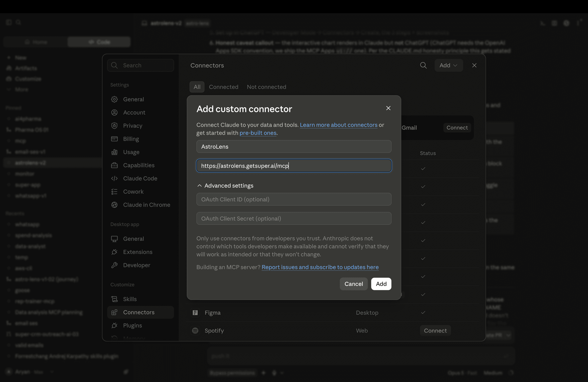Viewport: 588px width, 382px height.
Task: Open Account settings icon
Action: (x=114, y=112)
